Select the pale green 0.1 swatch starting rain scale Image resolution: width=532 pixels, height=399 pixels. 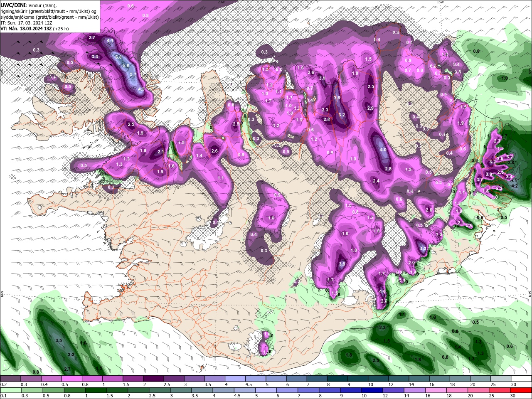point(10,390)
